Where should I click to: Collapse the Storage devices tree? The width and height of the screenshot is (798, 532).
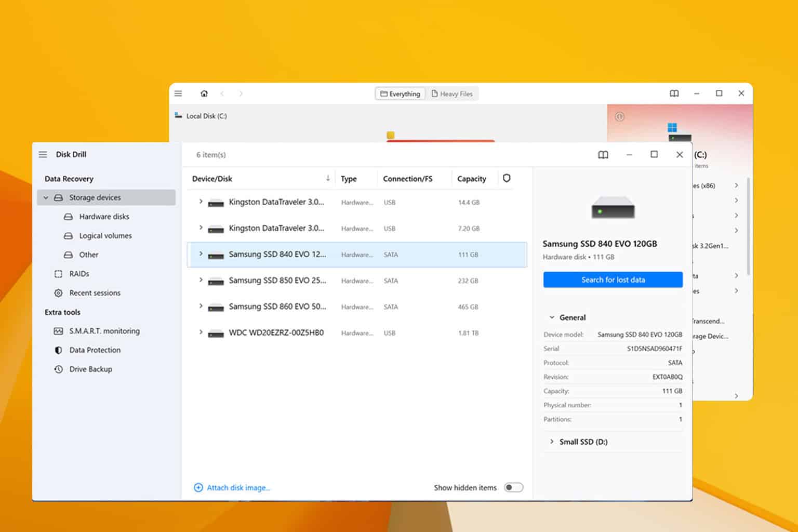[x=46, y=197]
